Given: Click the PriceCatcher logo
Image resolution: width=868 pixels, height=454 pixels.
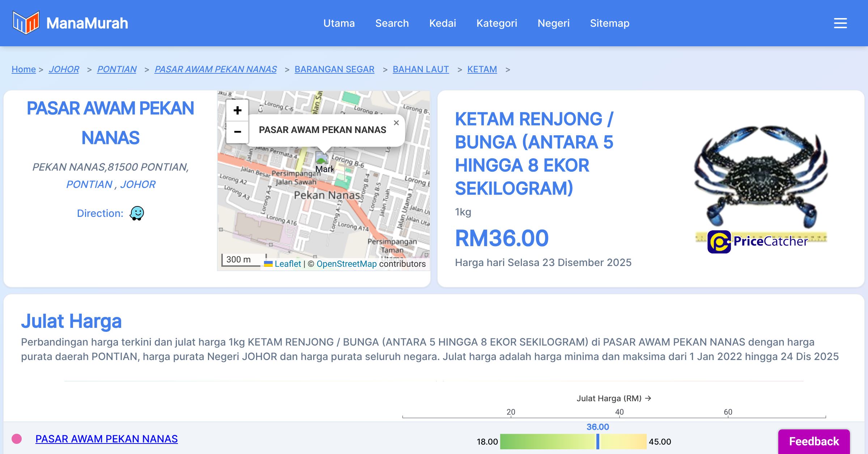Looking at the screenshot, I should (x=757, y=241).
